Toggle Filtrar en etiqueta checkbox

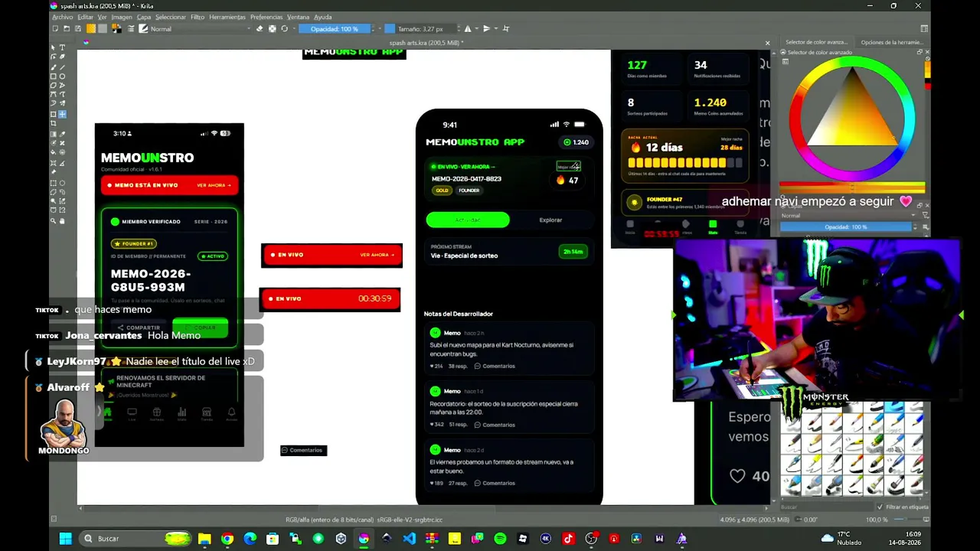880,507
